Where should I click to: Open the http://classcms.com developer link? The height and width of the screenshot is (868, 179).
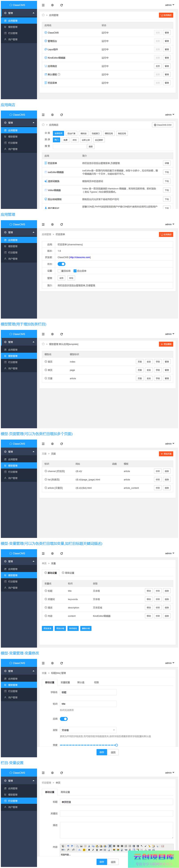pos(80,257)
